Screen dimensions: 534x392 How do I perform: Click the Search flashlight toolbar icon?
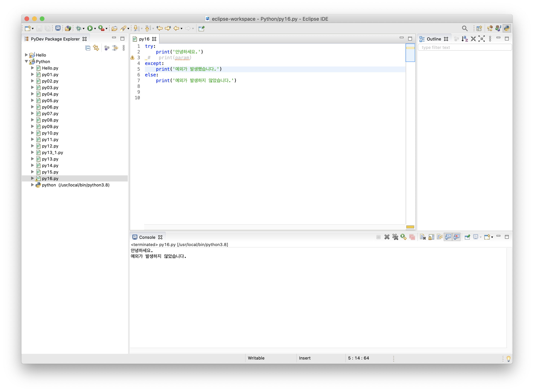click(123, 28)
